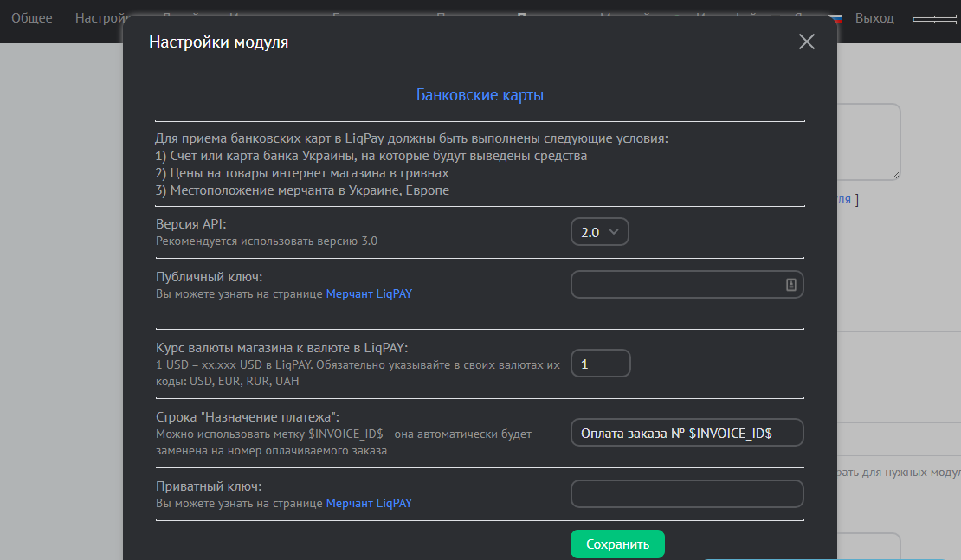961x560 pixels.
Task: Grab the textarea resize handle corner
Action: click(896, 175)
